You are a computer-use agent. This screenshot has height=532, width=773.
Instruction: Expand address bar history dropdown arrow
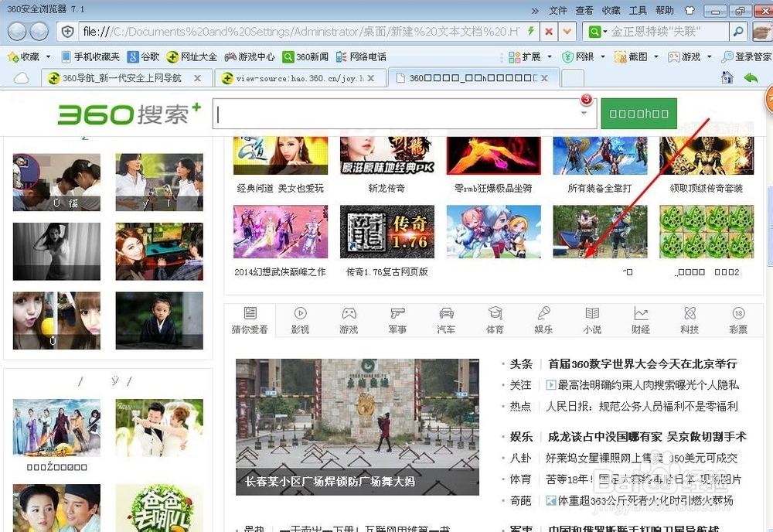point(567,32)
